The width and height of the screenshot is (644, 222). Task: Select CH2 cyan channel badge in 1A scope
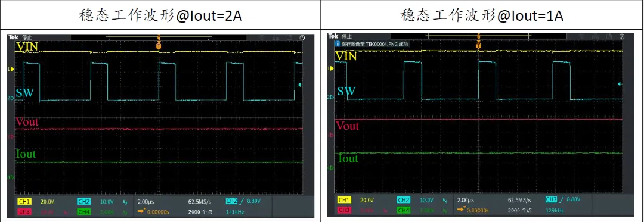point(403,200)
